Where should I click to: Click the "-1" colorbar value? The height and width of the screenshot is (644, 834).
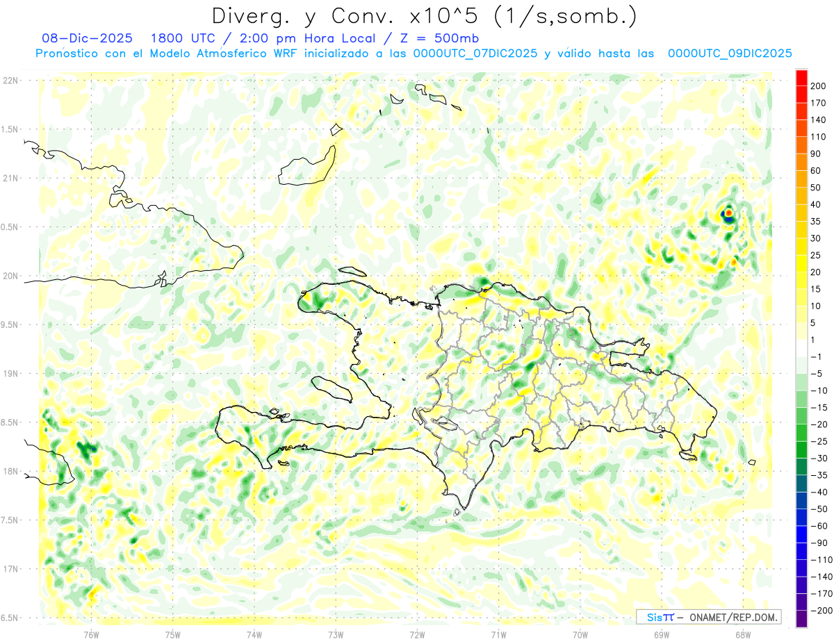pos(817,357)
